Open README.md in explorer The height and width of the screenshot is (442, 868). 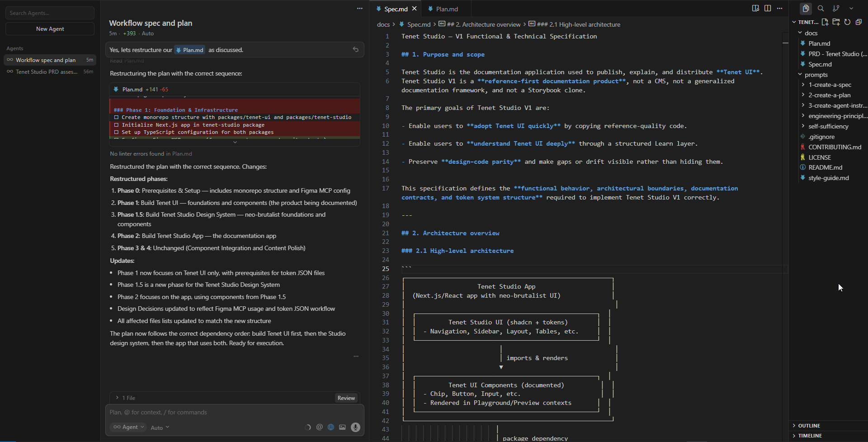(x=825, y=167)
